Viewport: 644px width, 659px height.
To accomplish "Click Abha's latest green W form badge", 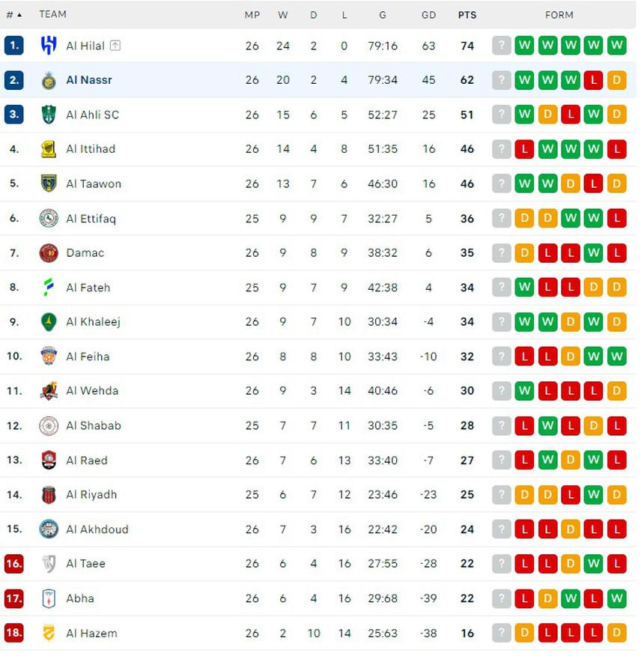I will coord(617,598).
